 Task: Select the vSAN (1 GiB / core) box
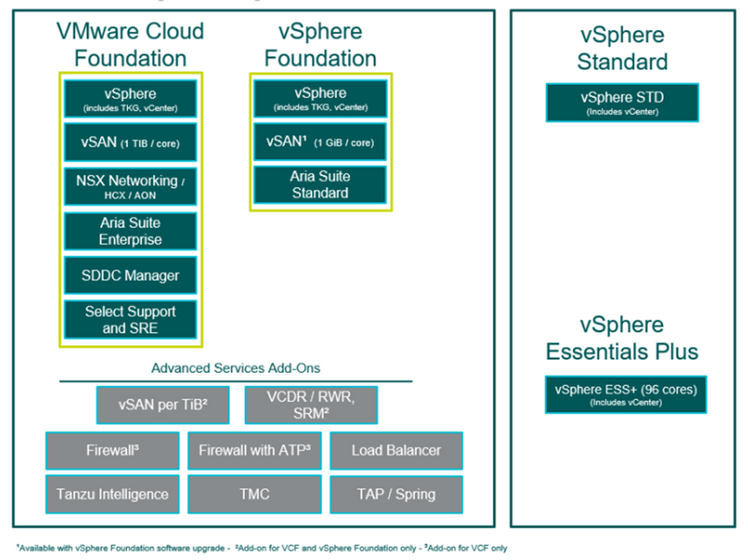point(320,142)
